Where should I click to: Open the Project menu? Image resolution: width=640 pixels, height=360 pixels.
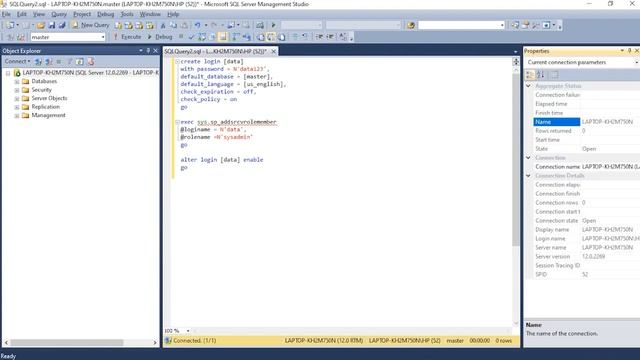coord(82,14)
